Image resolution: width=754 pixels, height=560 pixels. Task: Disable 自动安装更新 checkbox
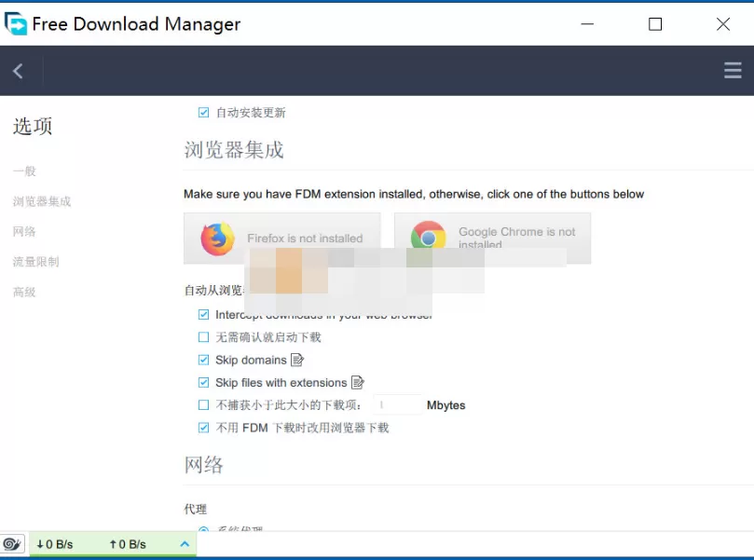click(203, 112)
